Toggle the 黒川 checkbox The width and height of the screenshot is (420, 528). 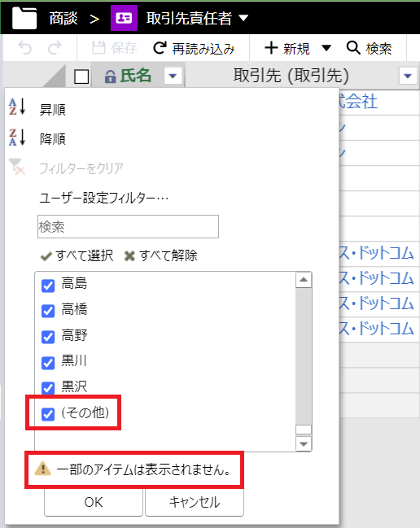click(x=48, y=363)
